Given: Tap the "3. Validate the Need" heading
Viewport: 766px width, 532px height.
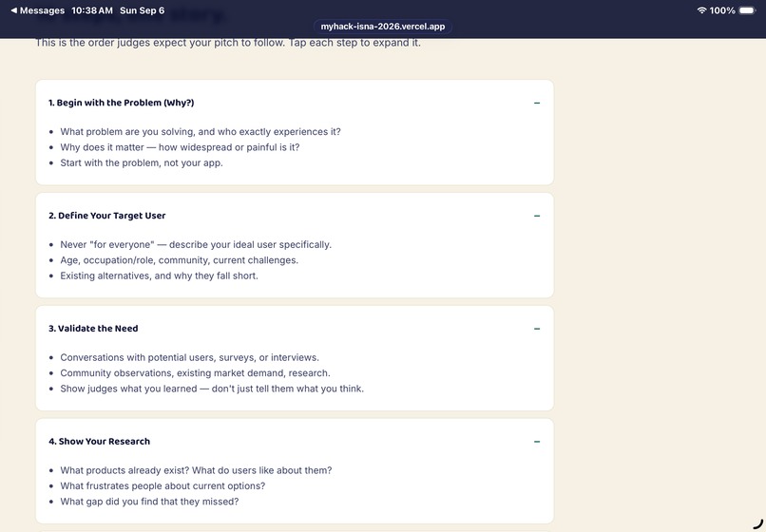Looking at the screenshot, I should [93, 329].
